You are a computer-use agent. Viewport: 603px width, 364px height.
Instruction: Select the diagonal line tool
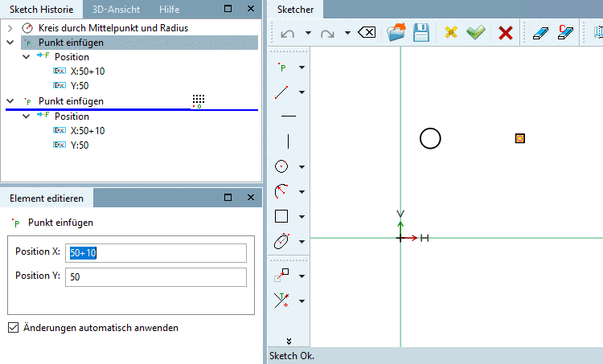coord(281,92)
